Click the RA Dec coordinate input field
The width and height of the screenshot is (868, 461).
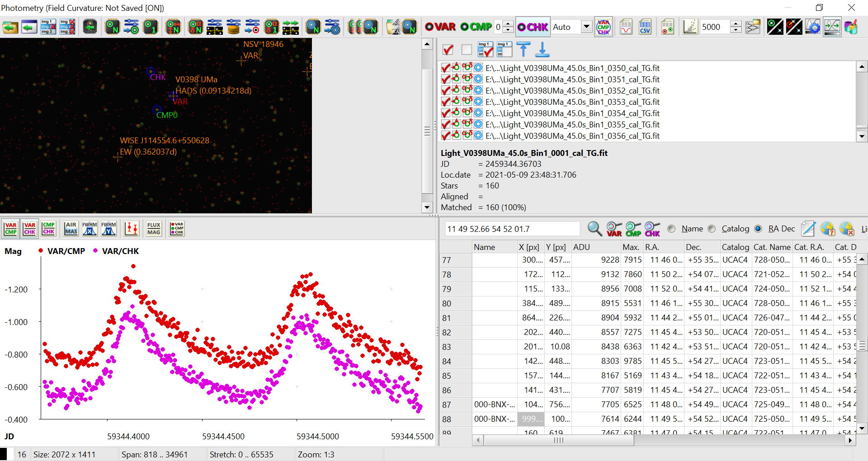click(512, 229)
